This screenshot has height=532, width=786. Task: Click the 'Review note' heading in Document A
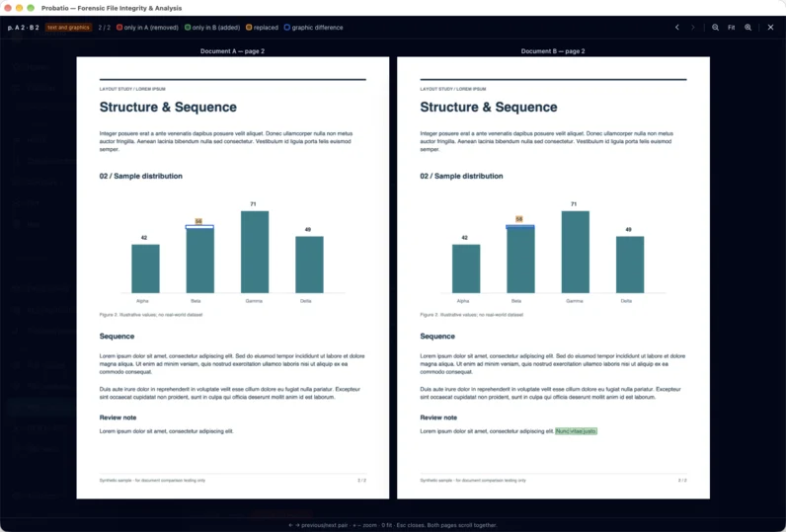[118, 418]
